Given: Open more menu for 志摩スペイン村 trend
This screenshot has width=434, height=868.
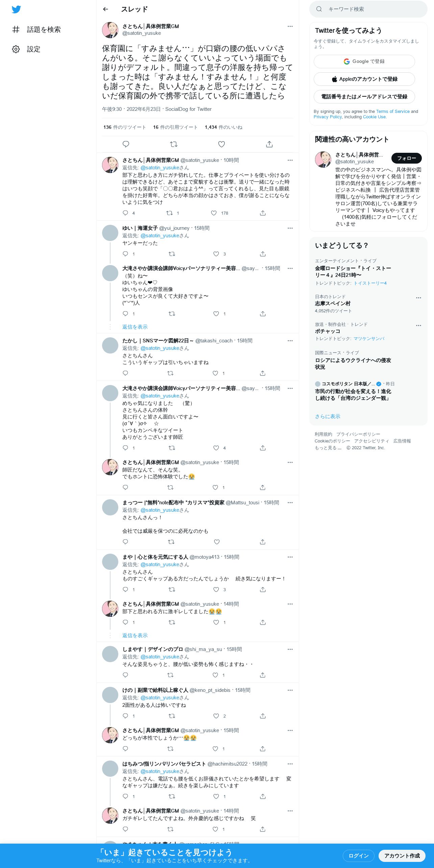Looking at the screenshot, I should pos(418,298).
